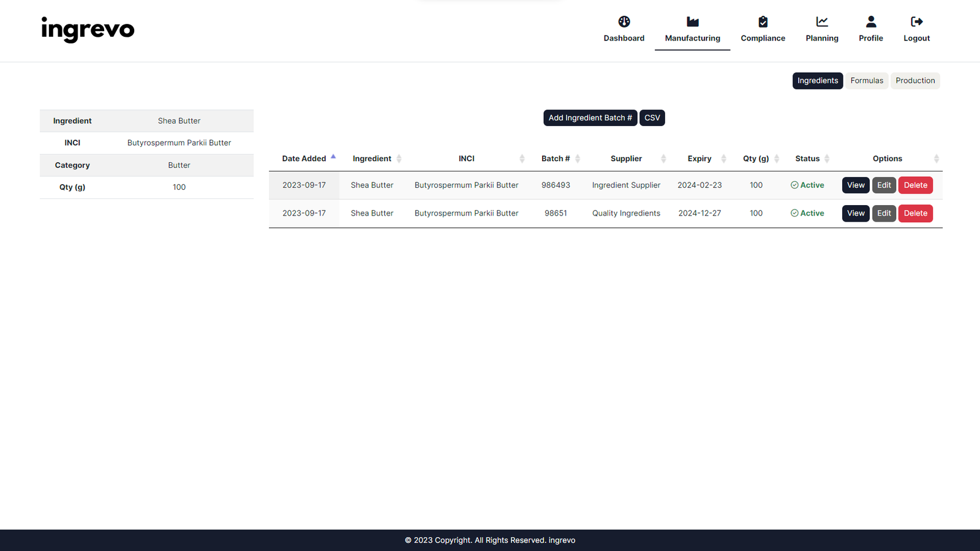Sort table by INCI column arrows
This screenshot has width=980, height=551.
(522, 159)
